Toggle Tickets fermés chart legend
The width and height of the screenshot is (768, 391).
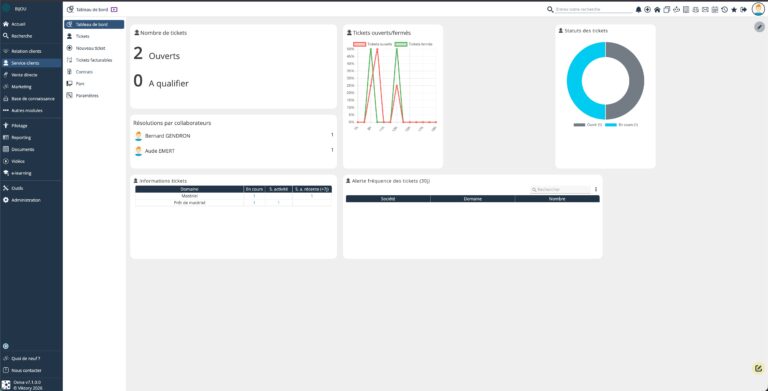click(x=413, y=44)
